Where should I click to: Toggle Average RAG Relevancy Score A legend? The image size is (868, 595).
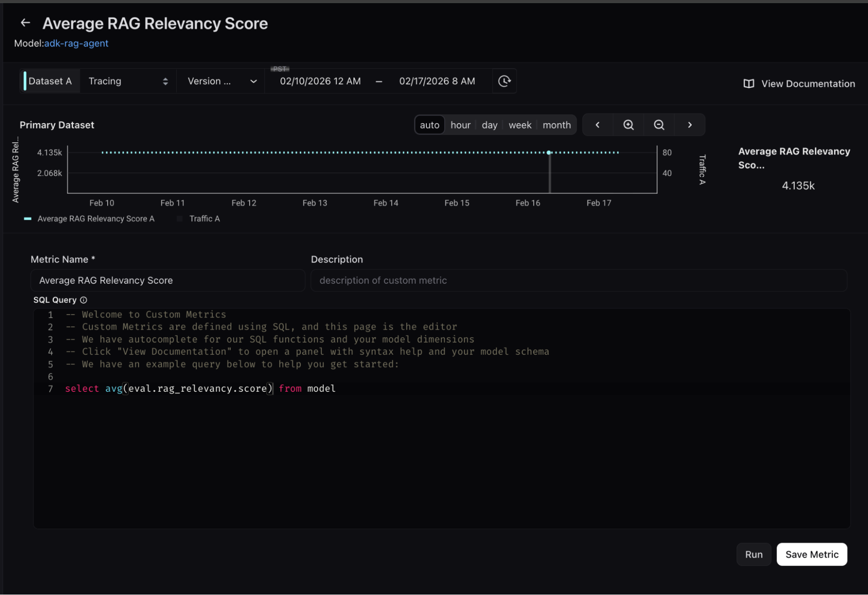[x=96, y=219]
